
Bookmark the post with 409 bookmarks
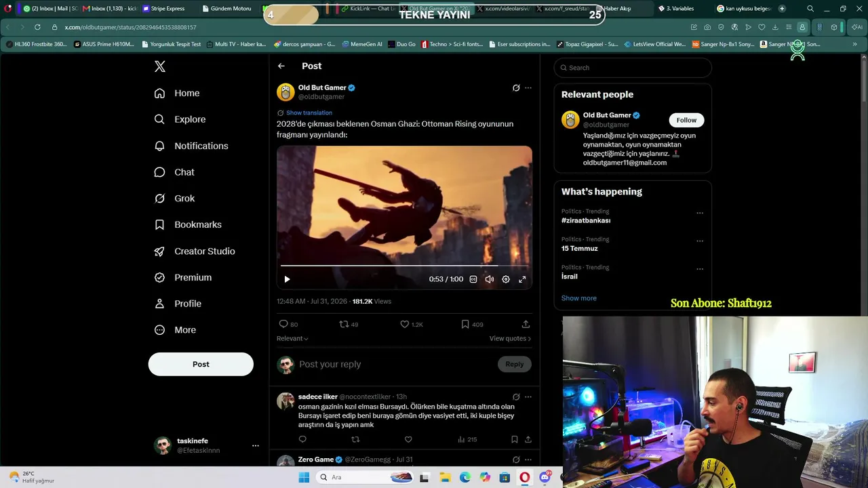[x=472, y=324]
